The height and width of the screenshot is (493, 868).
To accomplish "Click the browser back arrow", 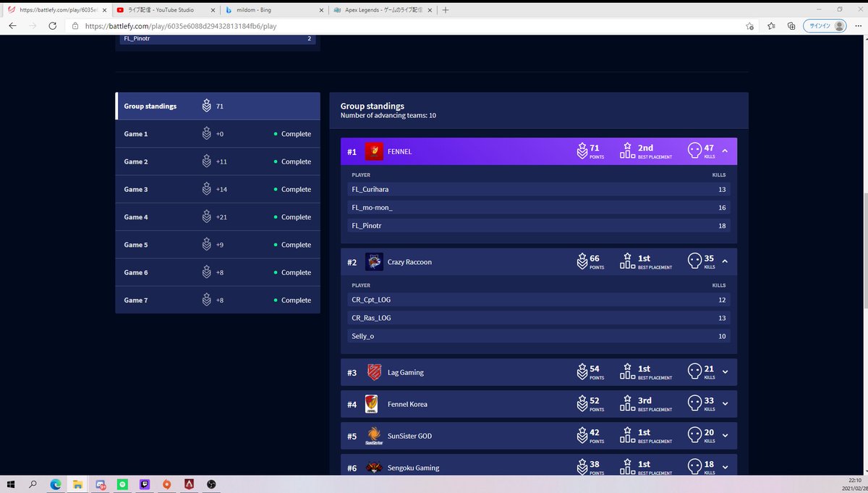I will [x=12, y=25].
